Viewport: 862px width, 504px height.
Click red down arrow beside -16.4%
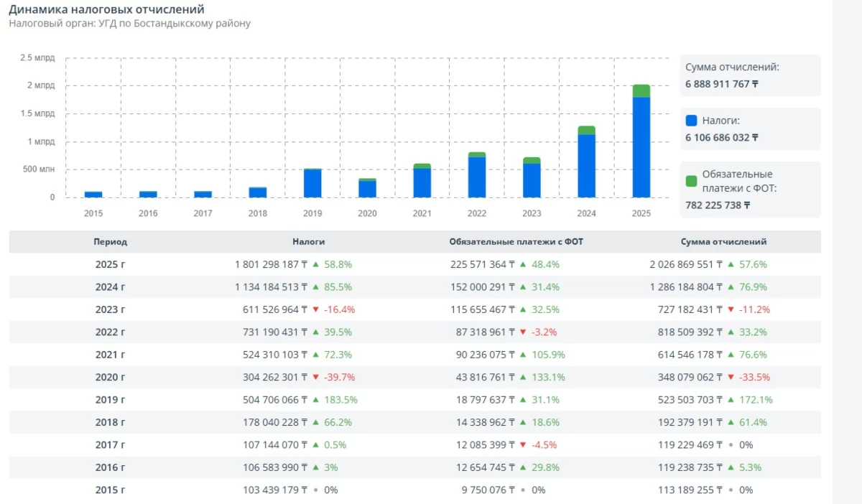tap(315, 309)
